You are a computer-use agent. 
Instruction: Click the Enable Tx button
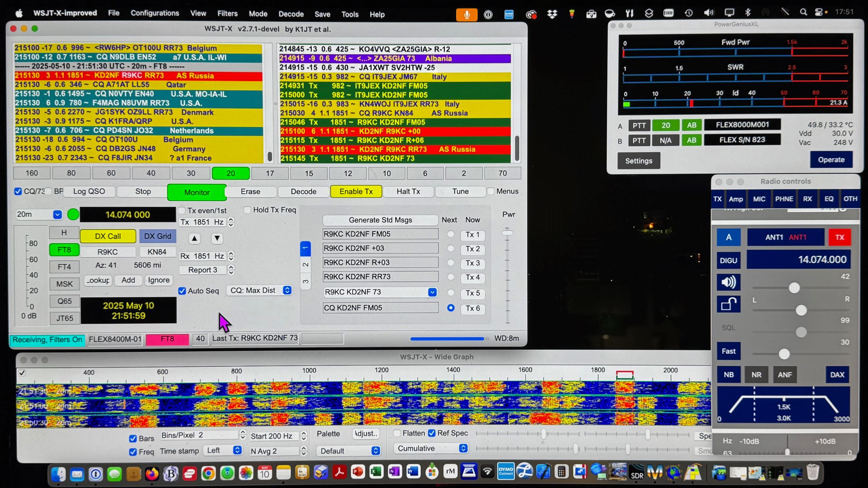click(x=356, y=192)
